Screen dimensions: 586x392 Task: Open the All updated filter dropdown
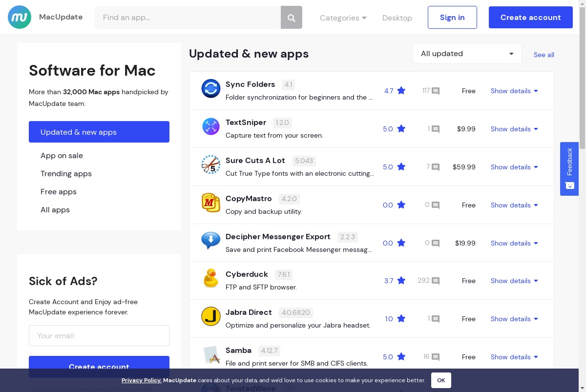pos(467,54)
